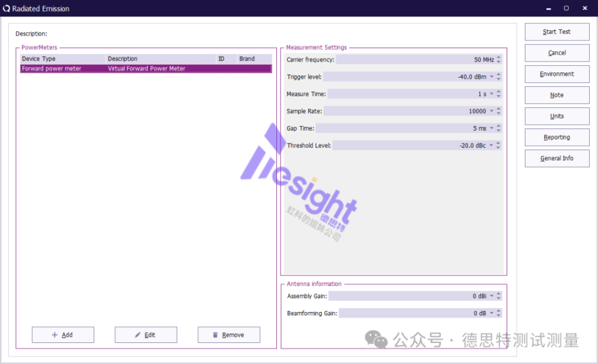
Task: Expand the Sample Rate dropdown arrow
Action: click(x=492, y=111)
